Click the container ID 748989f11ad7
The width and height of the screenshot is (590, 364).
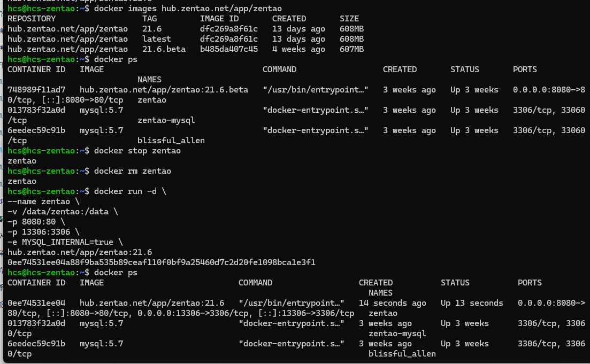point(36,90)
